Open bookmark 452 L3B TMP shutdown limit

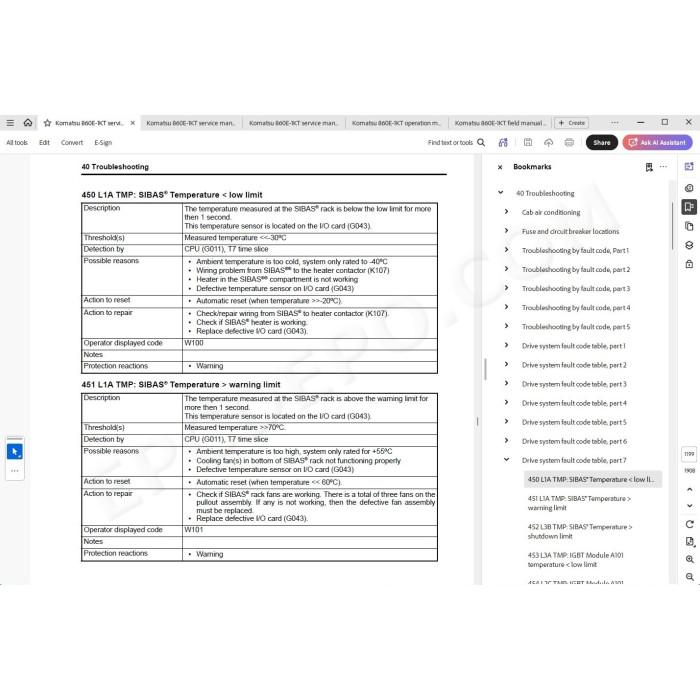580,531
